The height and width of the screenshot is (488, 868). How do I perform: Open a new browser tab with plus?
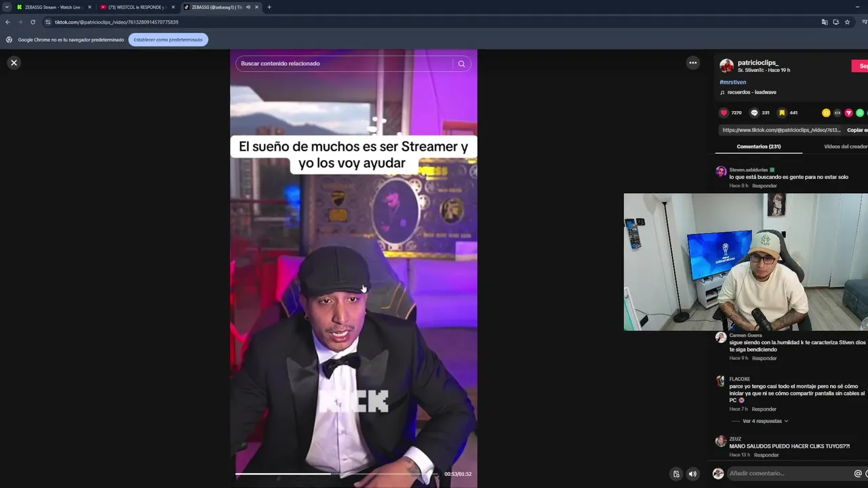[269, 7]
